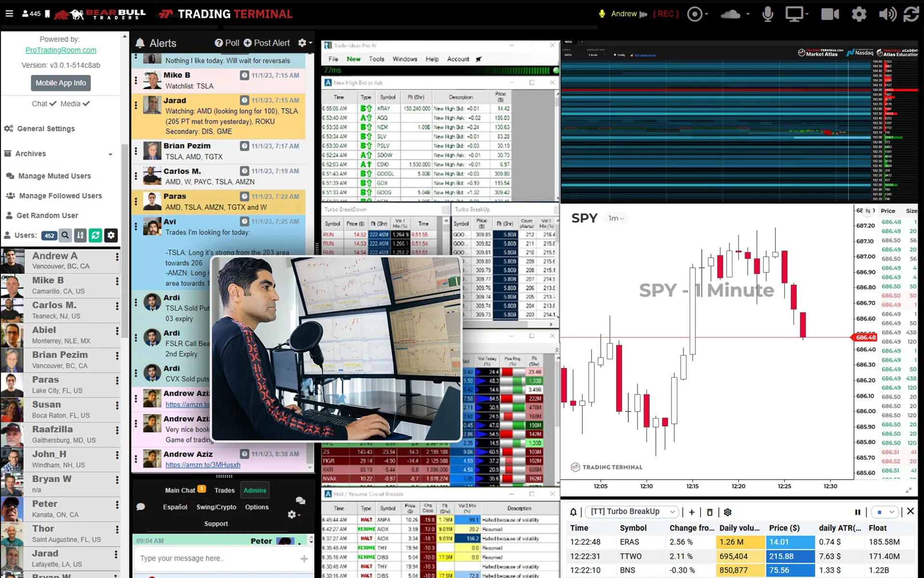The height and width of the screenshot is (578, 924).
Task: Search users with magnifier icon
Action: (65, 235)
